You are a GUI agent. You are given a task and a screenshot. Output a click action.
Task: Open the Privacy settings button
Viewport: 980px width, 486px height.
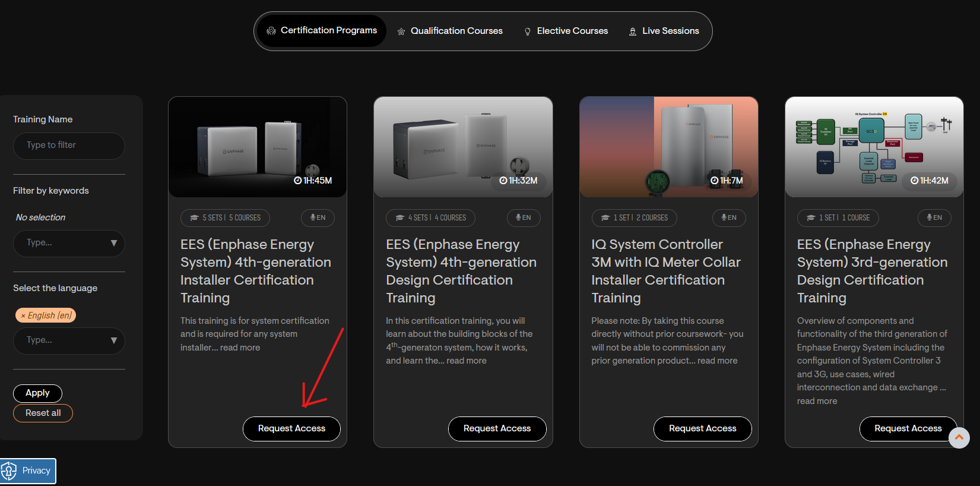28,471
